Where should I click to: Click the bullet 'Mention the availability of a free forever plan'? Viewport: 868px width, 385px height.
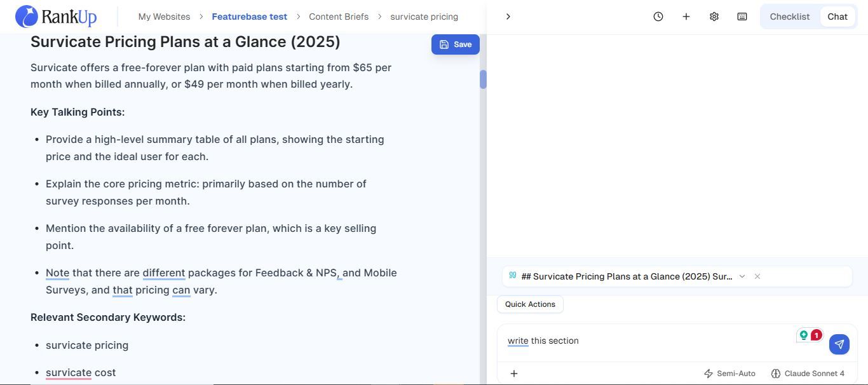211,237
